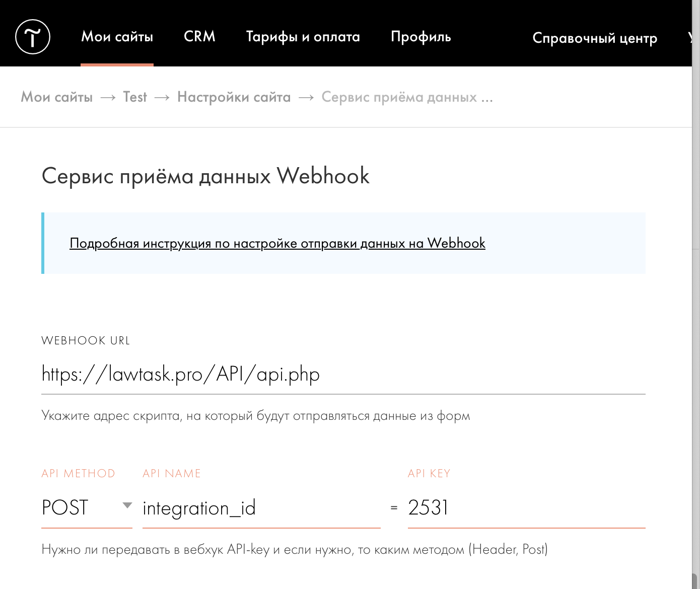
Task: Click the Сервис приёма данных Webhook heading
Action: click(205, 176)
